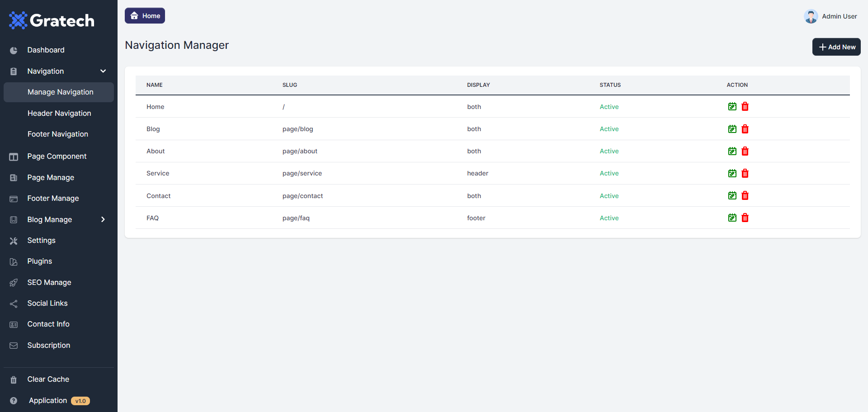Click Active status of Service row
The height and width of the screenshot is (412, 868).
(609, 173)
